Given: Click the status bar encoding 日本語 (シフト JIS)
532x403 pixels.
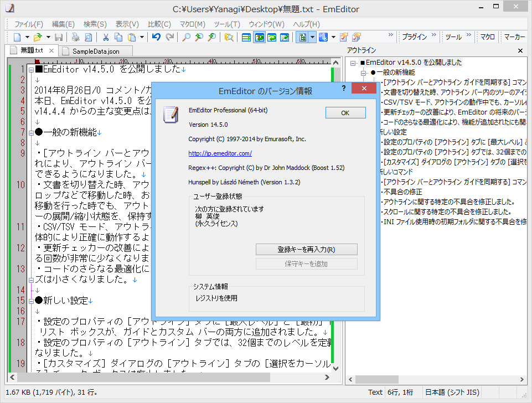Looking at the screenshot, I should pos(454,392).
